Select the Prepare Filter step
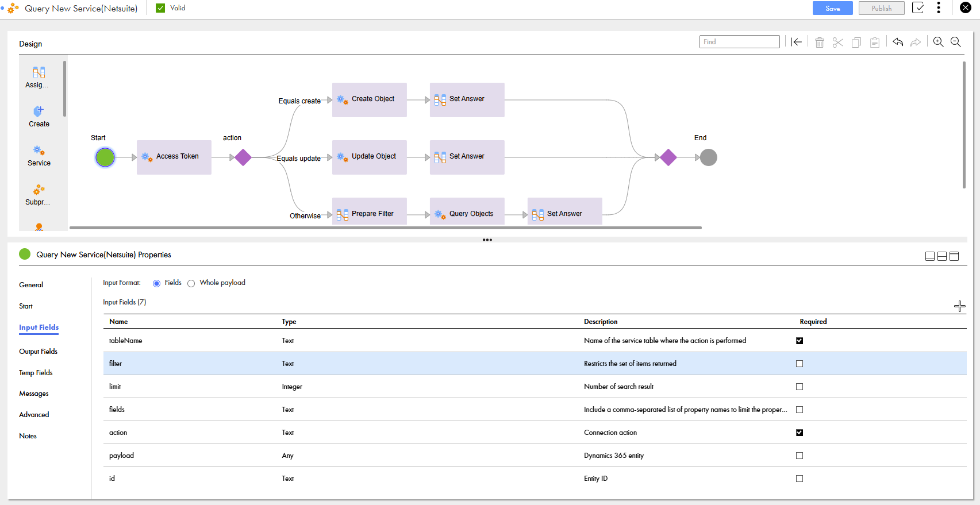The height and width of the screenshot is (505, 980). point(370,211)
